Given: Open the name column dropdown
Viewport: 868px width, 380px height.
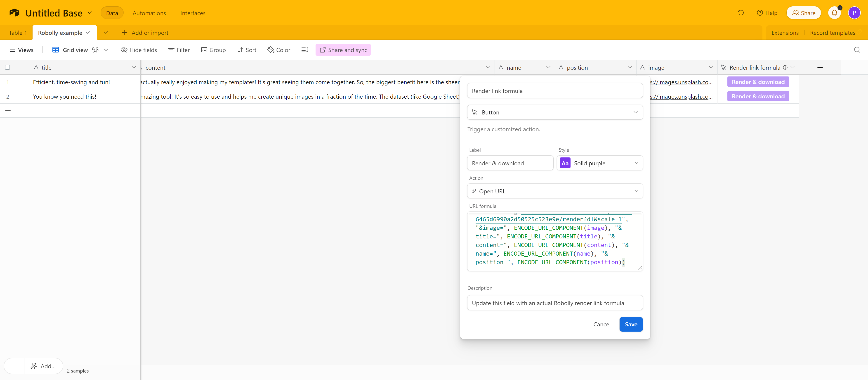Looking at the screenshot, I should (x=548, y=67).
